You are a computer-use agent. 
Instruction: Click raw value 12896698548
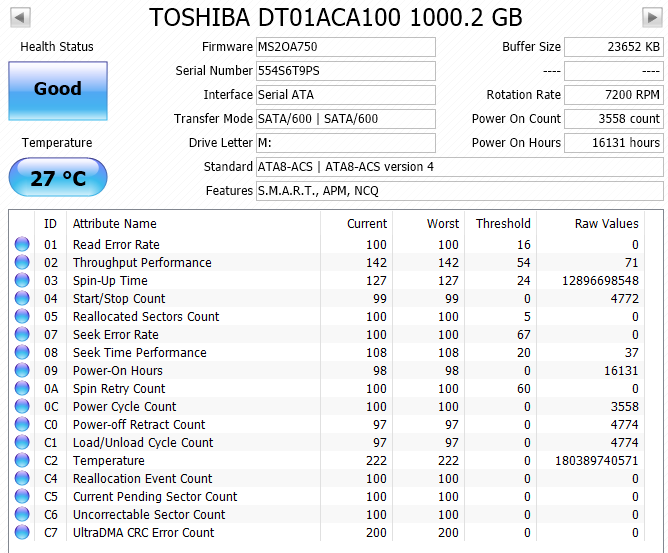(x=600, y=281)
